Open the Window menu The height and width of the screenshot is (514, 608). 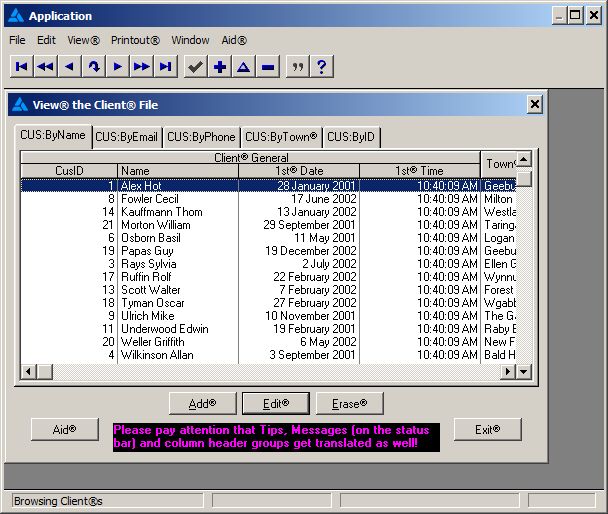click(190, 40)
